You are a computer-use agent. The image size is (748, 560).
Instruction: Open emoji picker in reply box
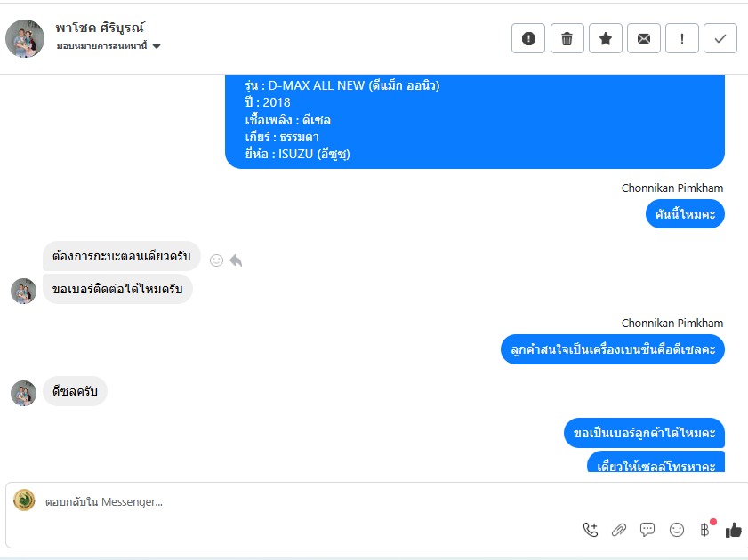click(x=677, y=530)
